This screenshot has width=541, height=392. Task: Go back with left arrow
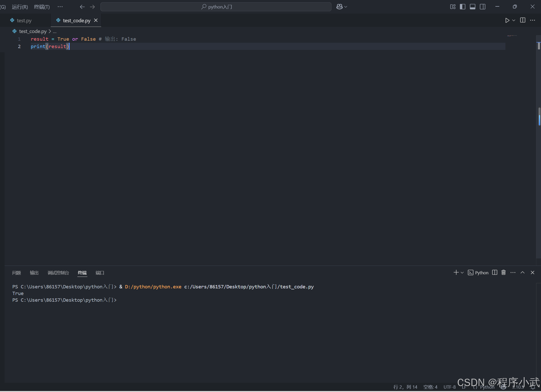pos(82,7)
